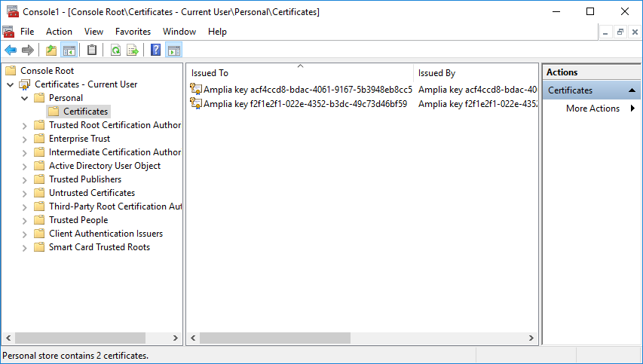The height and width of the screenshot is (364, 643).
Task: Expand the Trusted People node
Action: pos(25,220)
